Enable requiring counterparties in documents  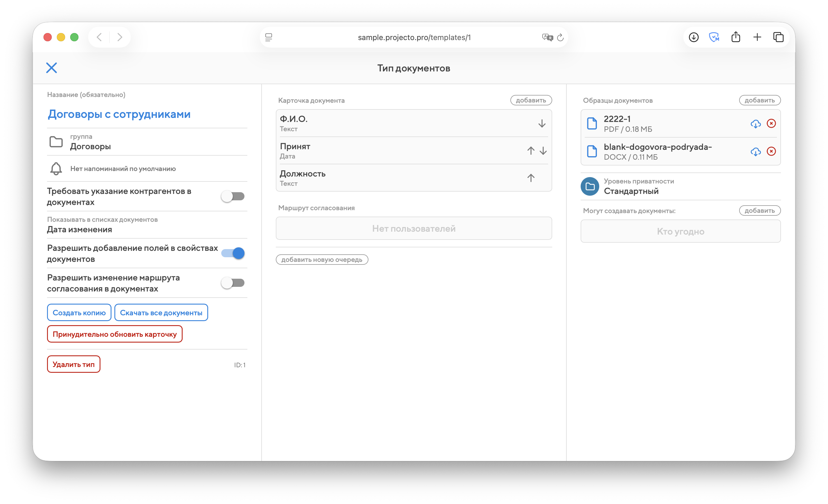point(233,196)
